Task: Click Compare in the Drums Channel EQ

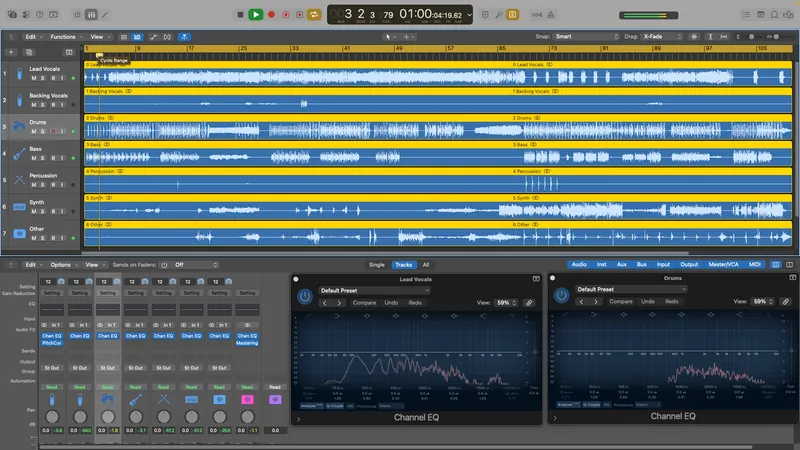Action: tap(620, 301)
